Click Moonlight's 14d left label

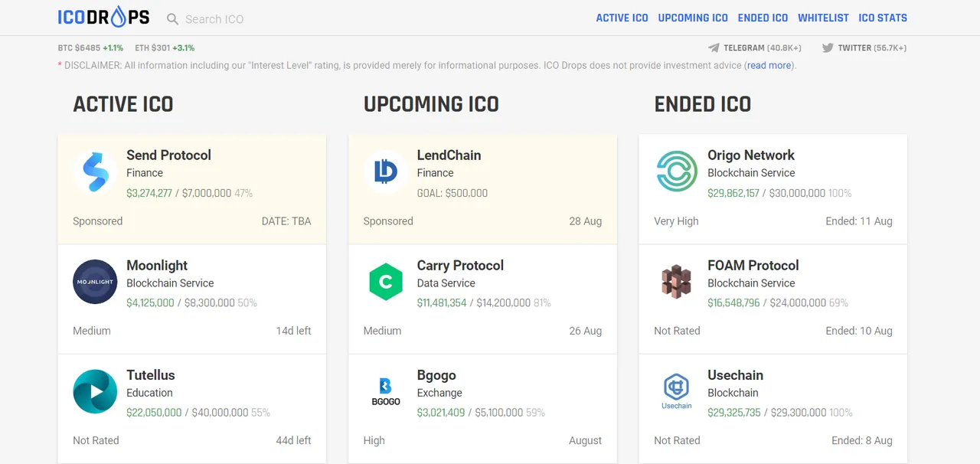point(293,331)
